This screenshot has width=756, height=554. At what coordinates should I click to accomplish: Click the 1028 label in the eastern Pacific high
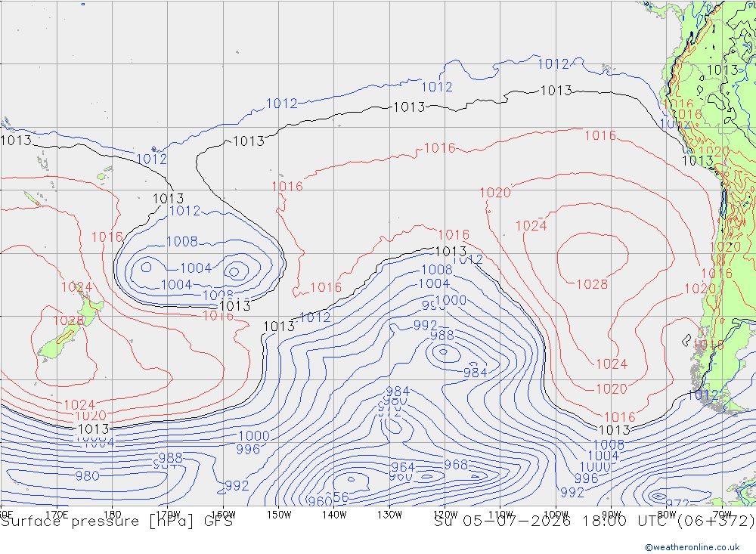click(x=592, y=284)
